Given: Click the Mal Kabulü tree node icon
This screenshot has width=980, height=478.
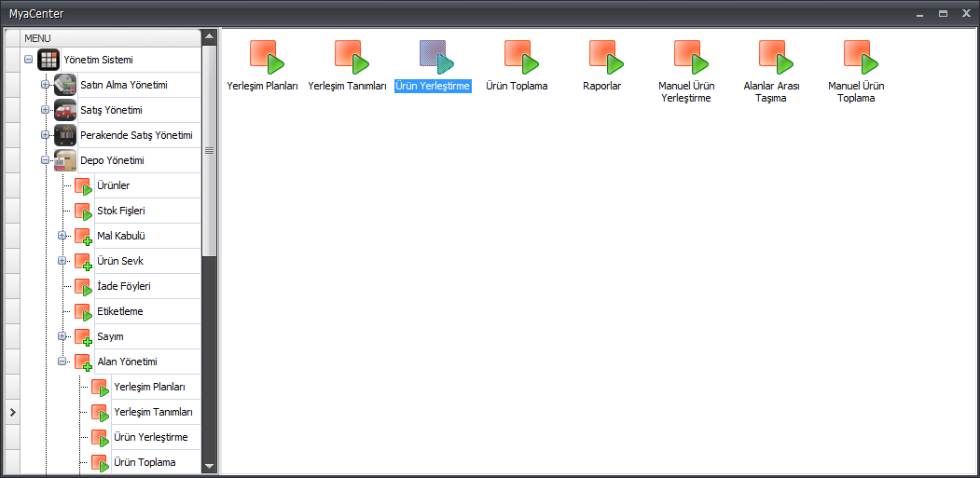Looking at the screenshot, I should tap(83, 236).
